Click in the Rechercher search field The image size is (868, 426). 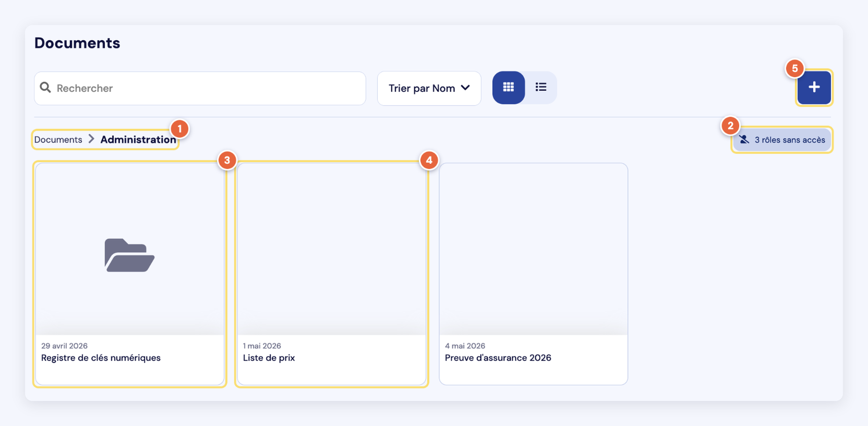[200, 88]
